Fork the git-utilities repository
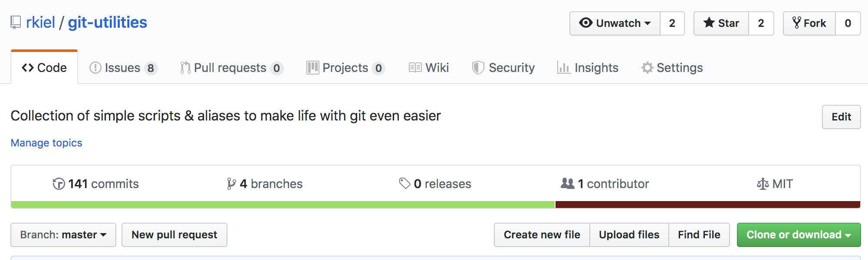This screenshot has width=868, height=260. (x=809, y=23)
